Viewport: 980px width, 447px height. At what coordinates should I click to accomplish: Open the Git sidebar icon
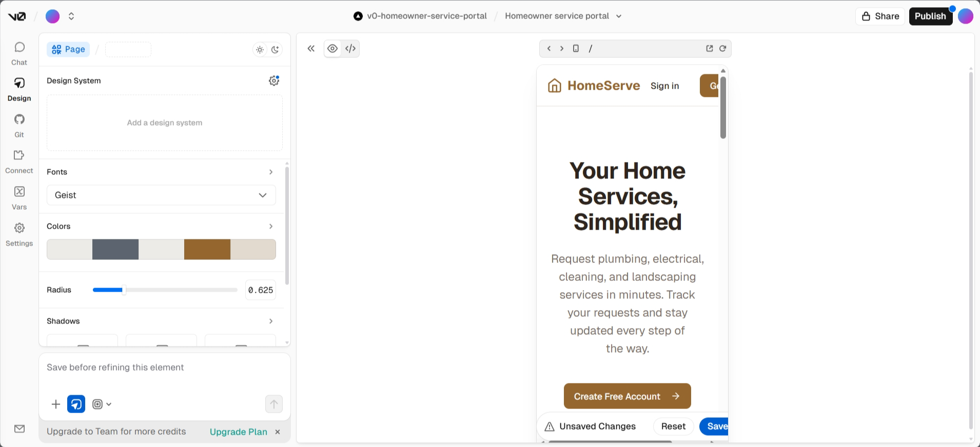(x=19, y=119)
